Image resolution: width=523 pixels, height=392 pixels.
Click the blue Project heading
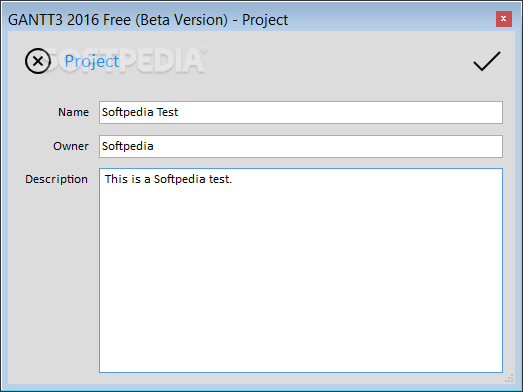tap(92, 61)
